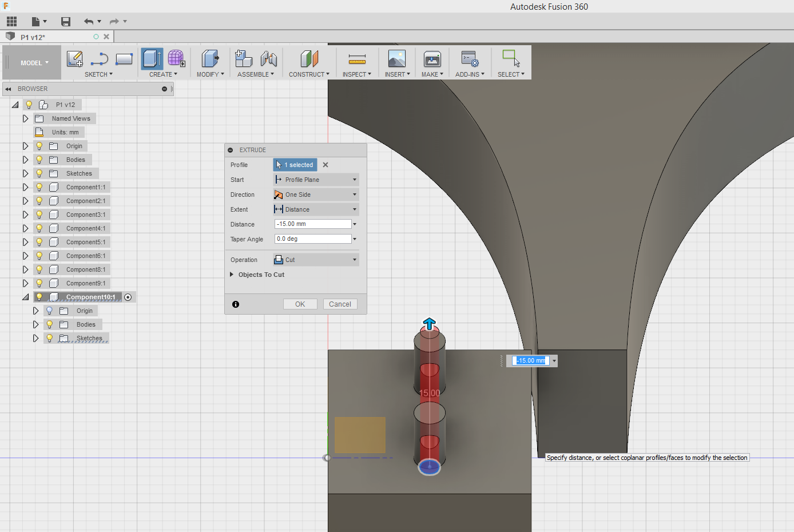Open the floating distance field dropdown arrow
Viewport: 794px width, 532px height.
pyautogui.click(x=554, y=361)
